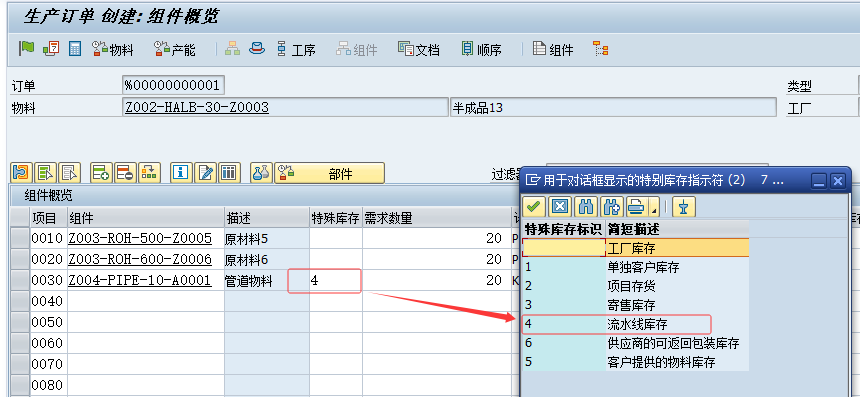Viewport: 860px width, 397px height.
Task: Click 组件 button with page icon
Action: click(553, 49)
